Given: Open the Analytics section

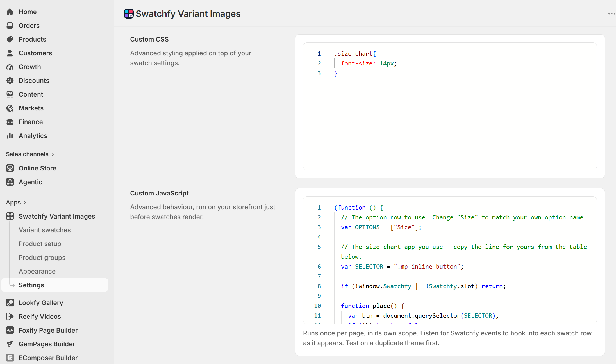Looking at the screenshot, I should 33,136.
